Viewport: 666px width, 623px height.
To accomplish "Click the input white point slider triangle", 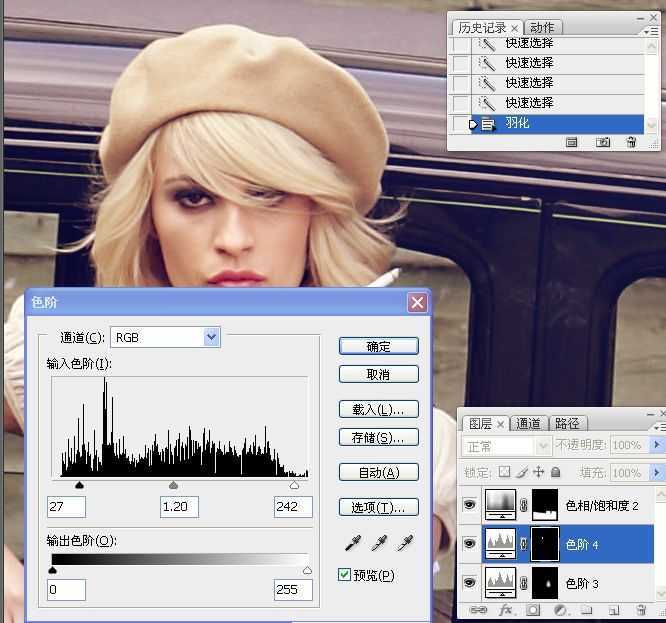I will [294, 485].
